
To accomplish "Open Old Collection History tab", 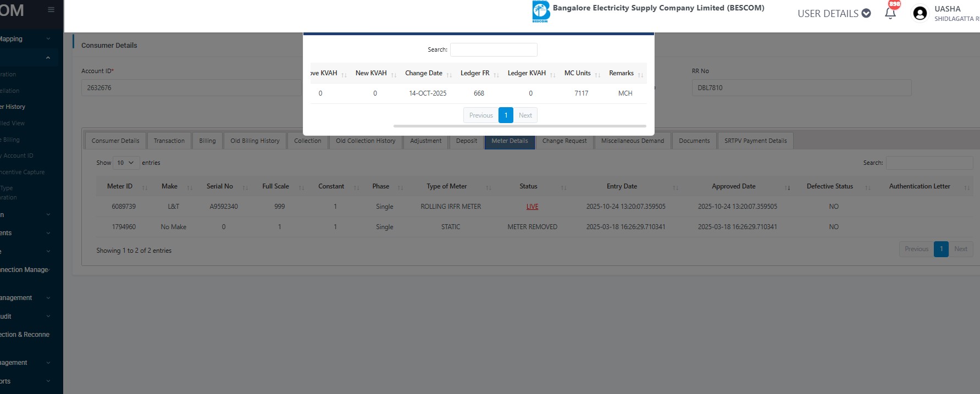I will [366, 141].
